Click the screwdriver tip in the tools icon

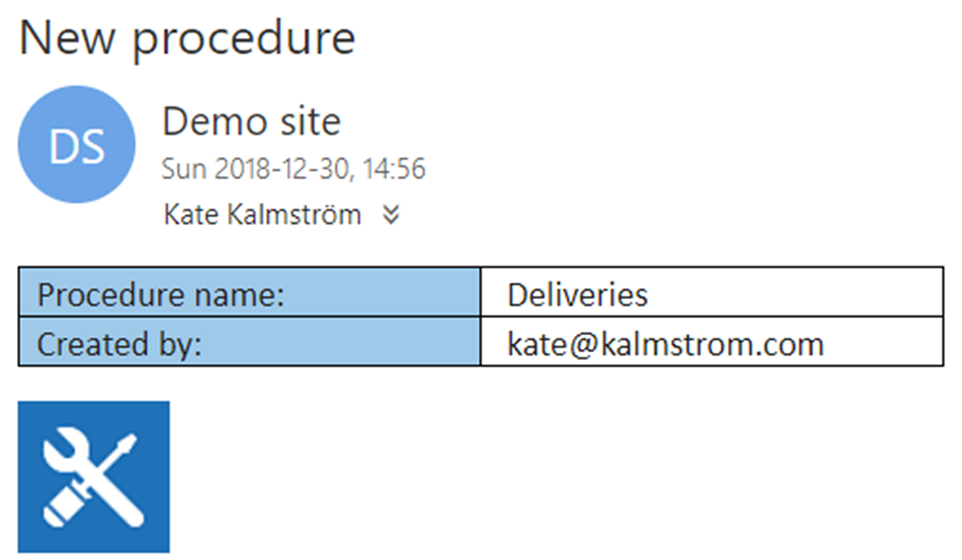click(x=127, y=444)
